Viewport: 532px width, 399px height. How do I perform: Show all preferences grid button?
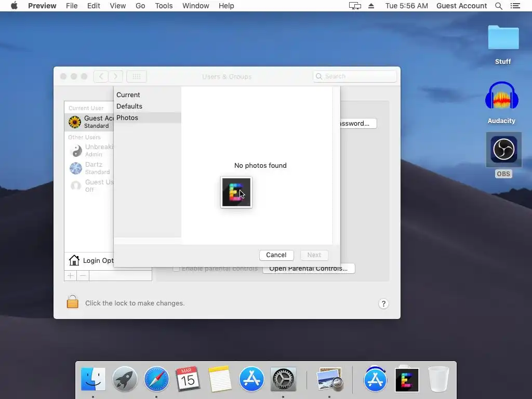137,76
